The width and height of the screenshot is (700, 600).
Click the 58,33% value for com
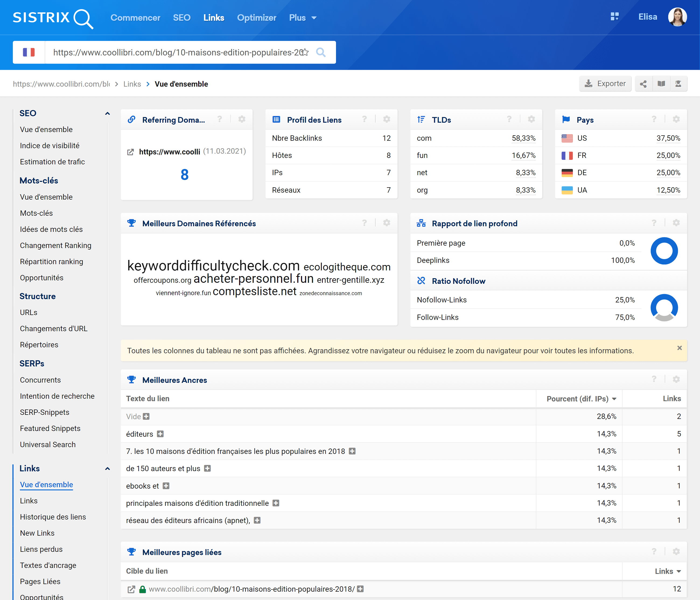(524, 138)
